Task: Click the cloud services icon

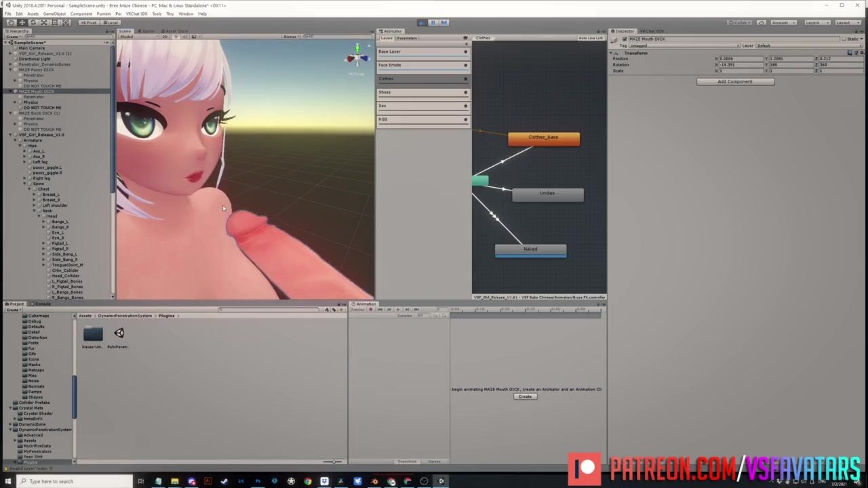Action: point(760,22)
